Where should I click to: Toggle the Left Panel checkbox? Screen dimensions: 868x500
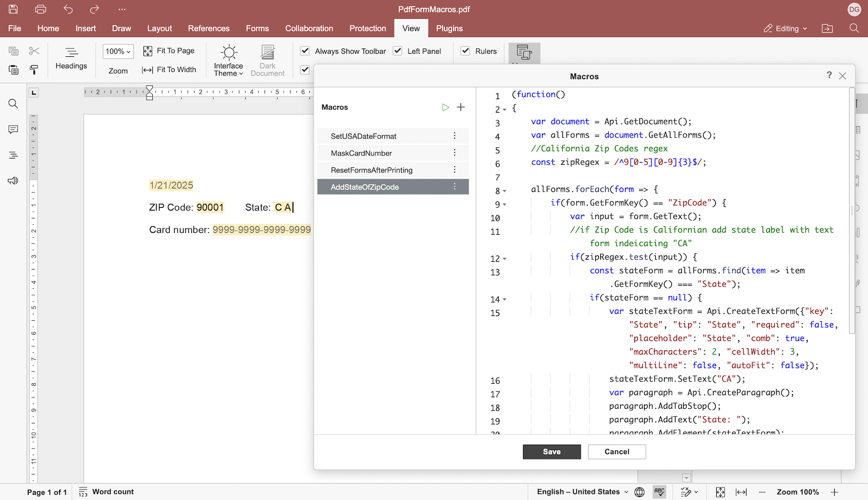click(397, 51)
